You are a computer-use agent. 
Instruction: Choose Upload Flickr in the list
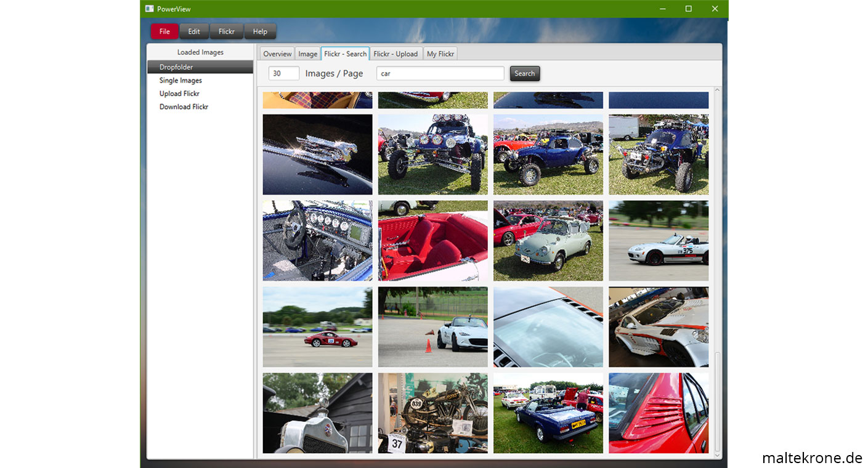pyautogui.click(x=200, y=94)
